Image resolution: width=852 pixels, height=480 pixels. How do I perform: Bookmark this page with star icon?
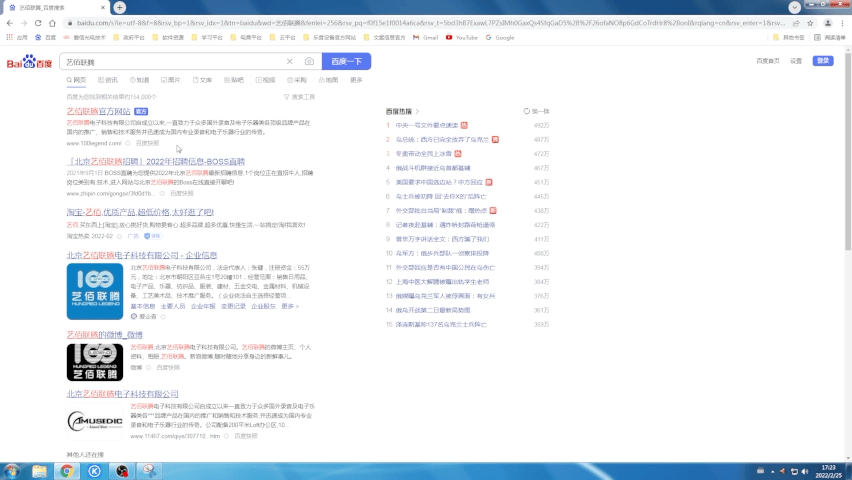click(x=810, y=23)
